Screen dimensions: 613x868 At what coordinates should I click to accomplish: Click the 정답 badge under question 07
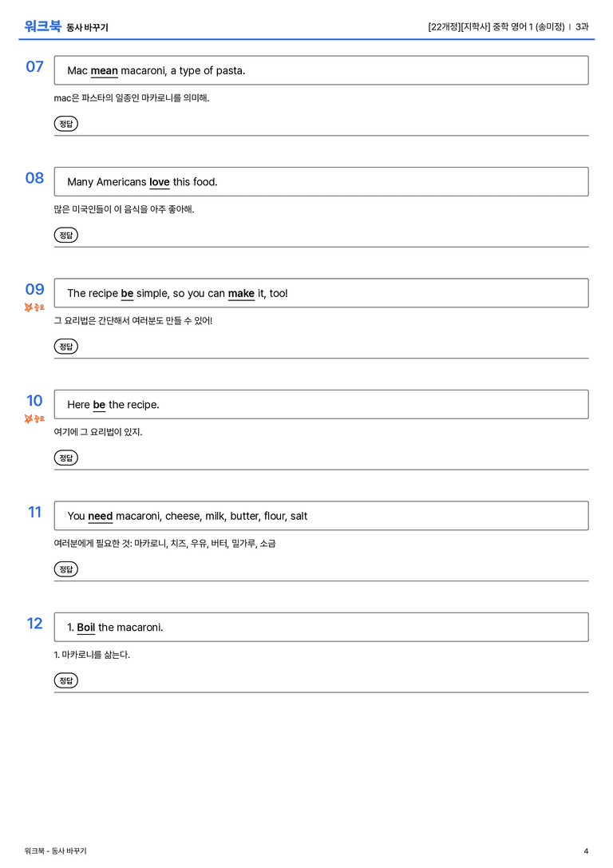(65, 124)
